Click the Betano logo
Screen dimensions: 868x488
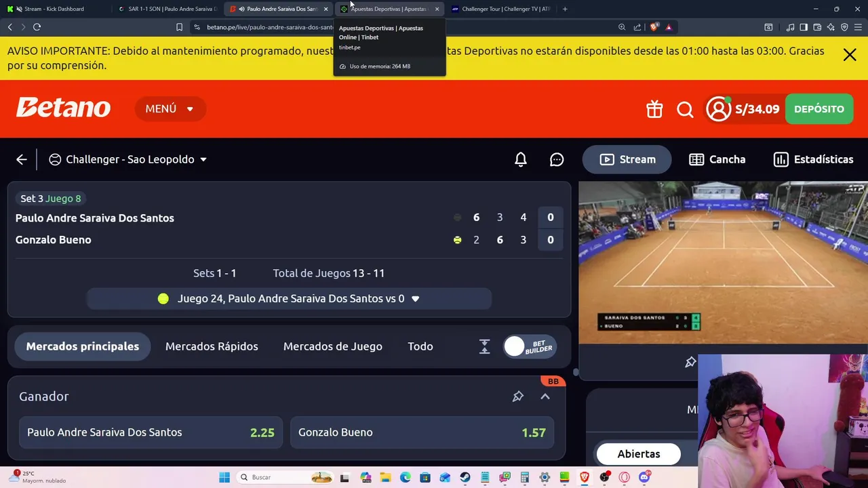point(63,108)
